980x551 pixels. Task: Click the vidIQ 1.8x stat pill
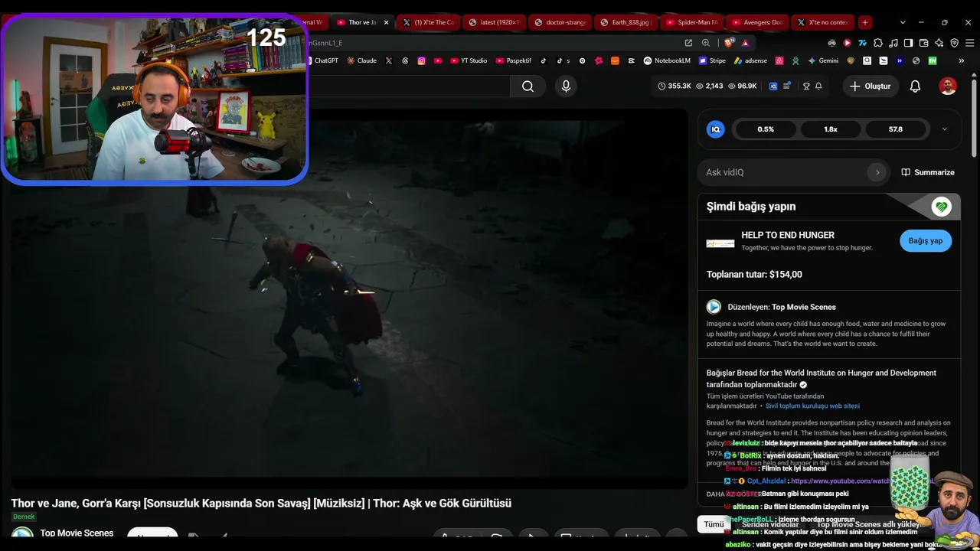coord(831,129)
